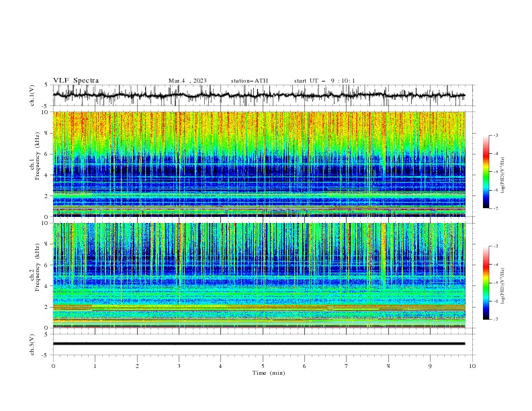Click time axis tick label "2"

[137, 366]
